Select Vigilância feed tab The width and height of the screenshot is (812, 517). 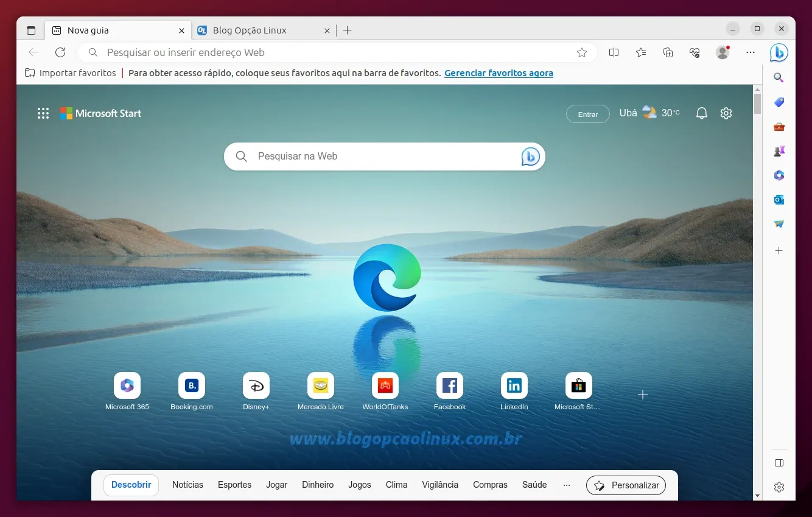pyautogui.click(x=440, y=485)
